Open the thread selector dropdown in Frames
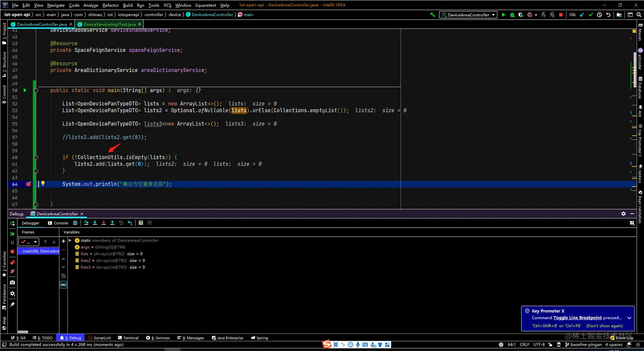The height and width of the screenshot is (351, 644). coord(29,242)
